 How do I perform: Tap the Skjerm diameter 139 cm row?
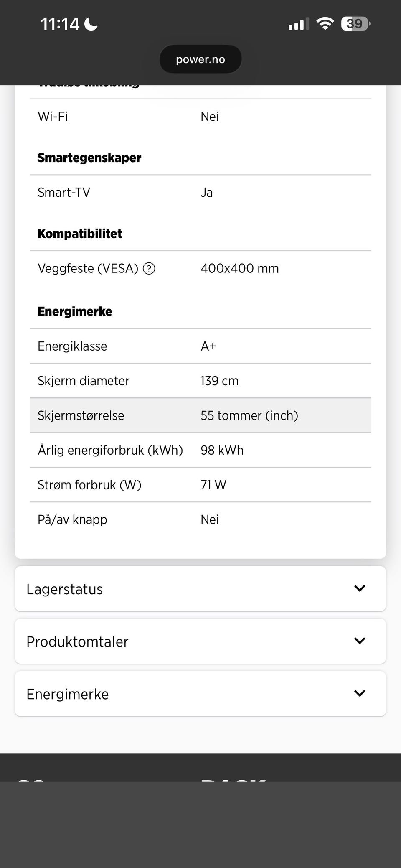point(200,381)
